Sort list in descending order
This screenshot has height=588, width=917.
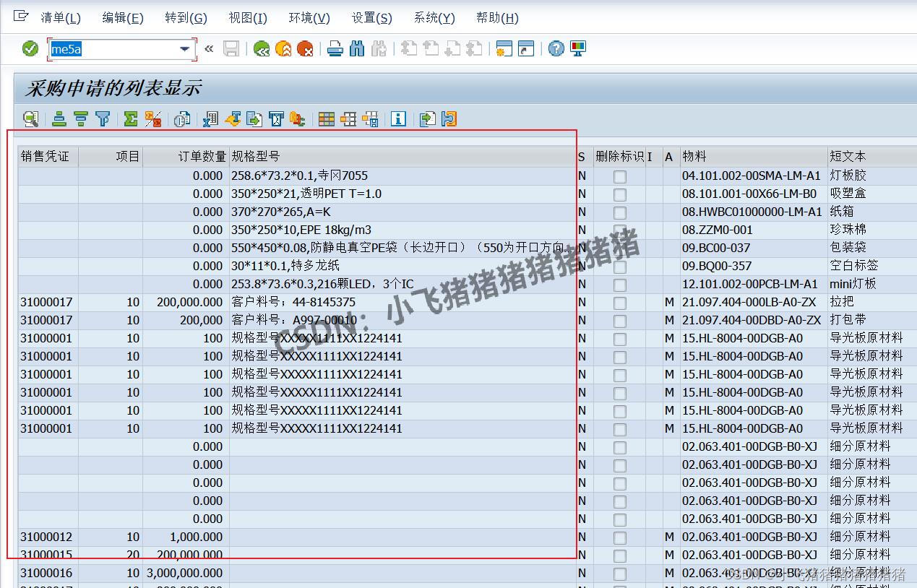[80, 118]
